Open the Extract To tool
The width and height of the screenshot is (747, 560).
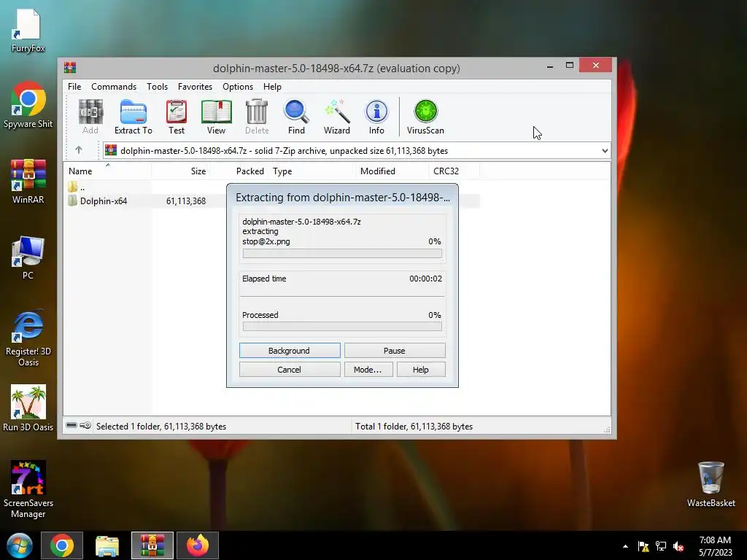point(133,117)
